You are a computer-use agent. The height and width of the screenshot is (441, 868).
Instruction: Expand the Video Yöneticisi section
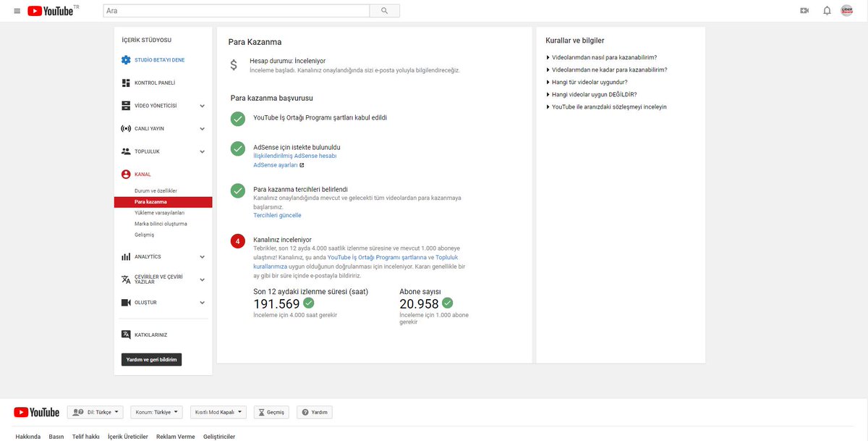[202, 106]
